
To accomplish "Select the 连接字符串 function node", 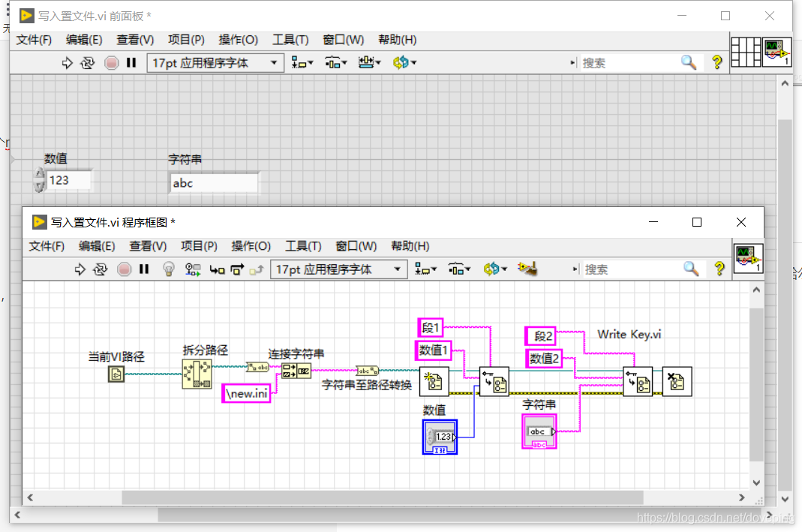I will 296,371.
